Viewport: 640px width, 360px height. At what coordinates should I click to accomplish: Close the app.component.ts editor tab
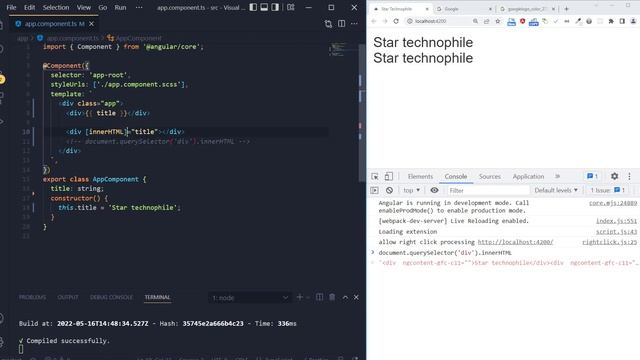point(91,24)
